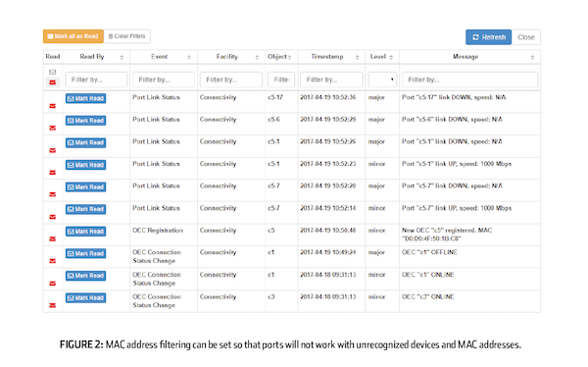Click unread envelope in c5-7 link UP row

pos(53,217)
